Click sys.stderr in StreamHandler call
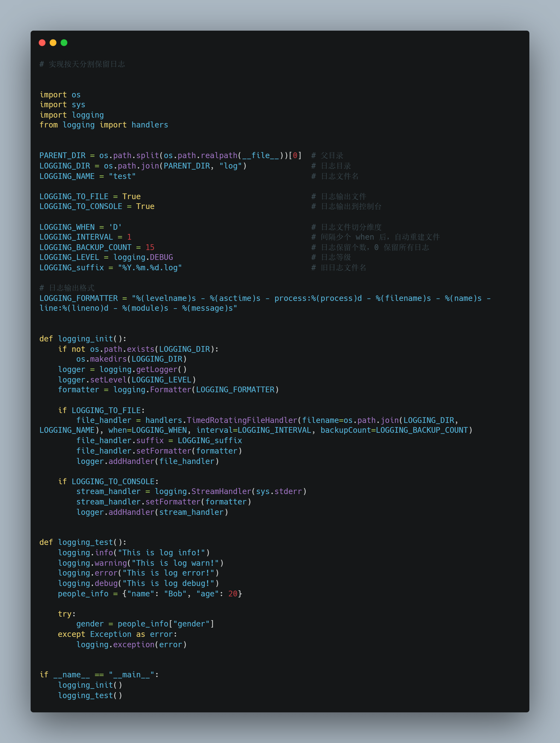Viewport: 560px width, 743px height. pos(279,491)
